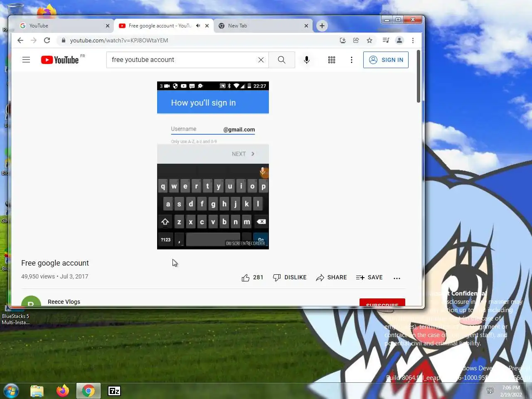Clear the search box with the X
The width and height of the screenshot is (532, 399).
coord(261,60)
